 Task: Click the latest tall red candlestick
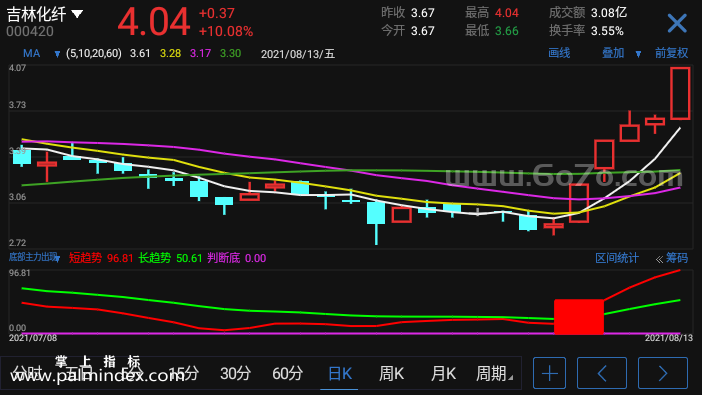[x=680, y=93]
